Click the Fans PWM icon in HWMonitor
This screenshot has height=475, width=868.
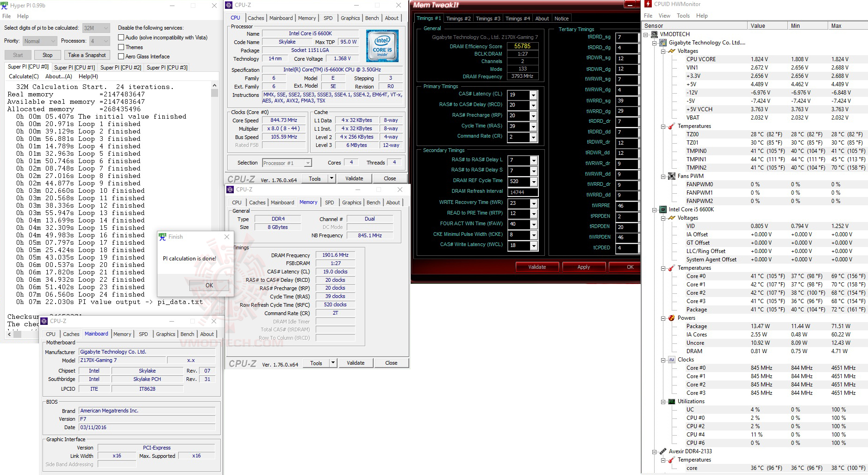672,176
